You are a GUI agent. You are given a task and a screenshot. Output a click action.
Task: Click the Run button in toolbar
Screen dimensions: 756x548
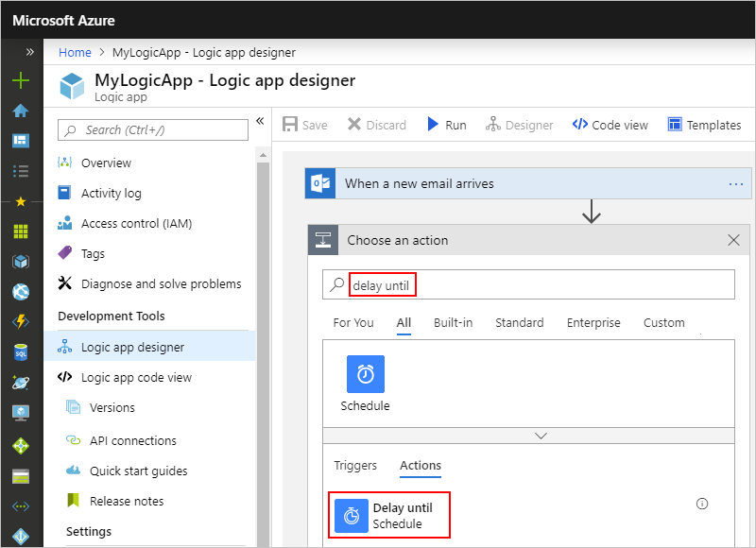446,125
